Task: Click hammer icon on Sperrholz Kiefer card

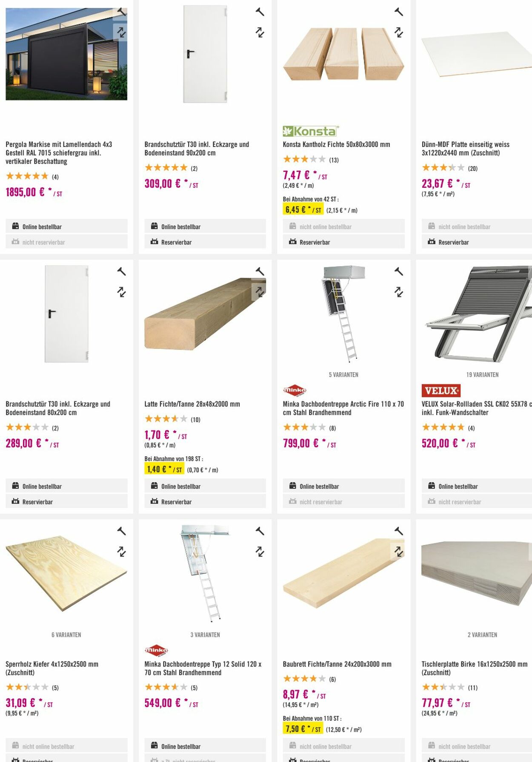Action: click(121, 531)
